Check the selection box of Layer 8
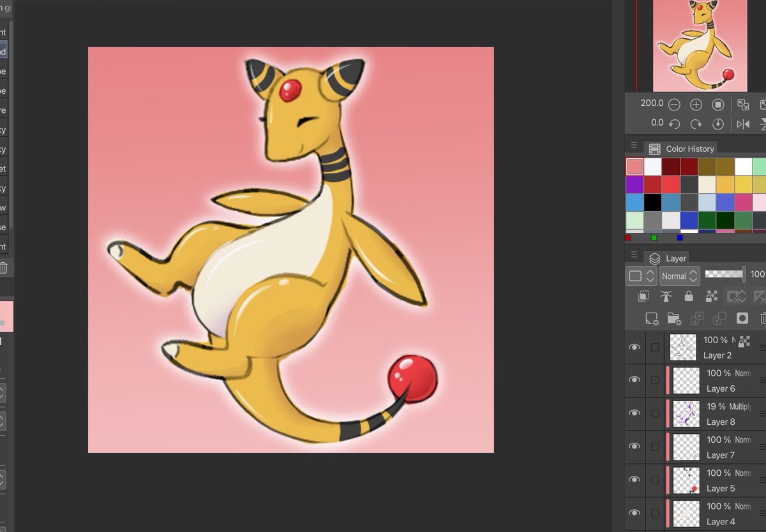 655,413
